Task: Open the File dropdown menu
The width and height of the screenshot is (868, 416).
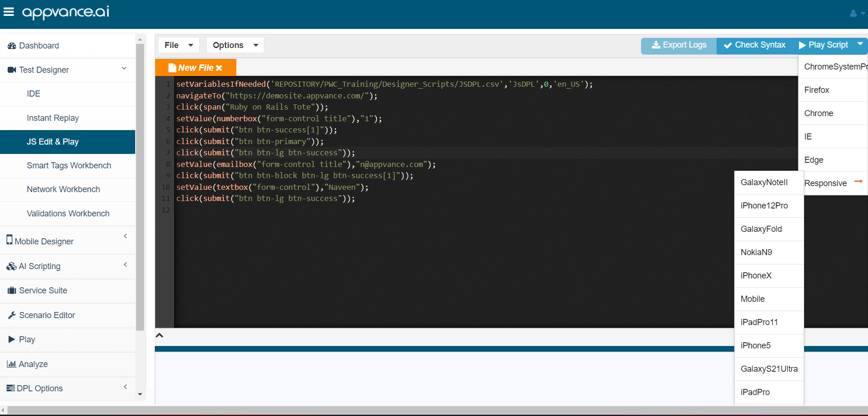Action: [x=179, y=45]
